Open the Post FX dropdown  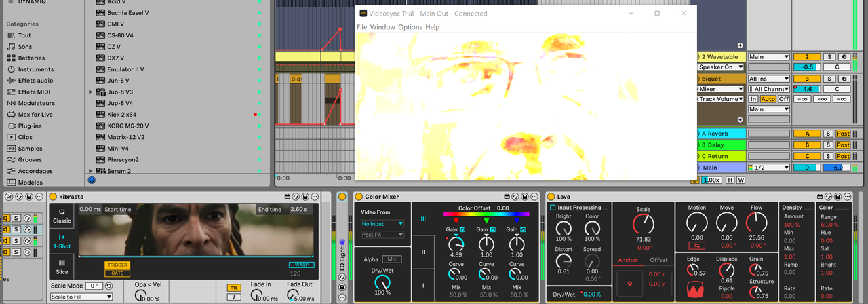(x=382, y=235)
